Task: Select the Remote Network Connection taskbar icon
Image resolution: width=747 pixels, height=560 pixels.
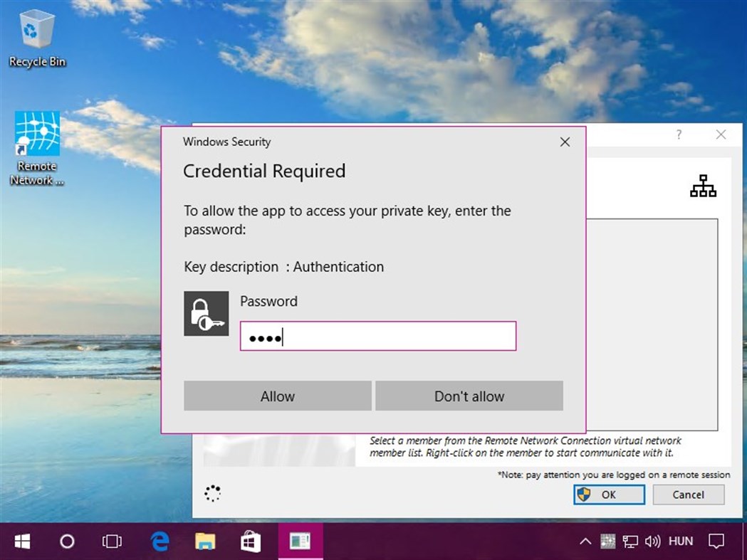Action: click(300, 541)
